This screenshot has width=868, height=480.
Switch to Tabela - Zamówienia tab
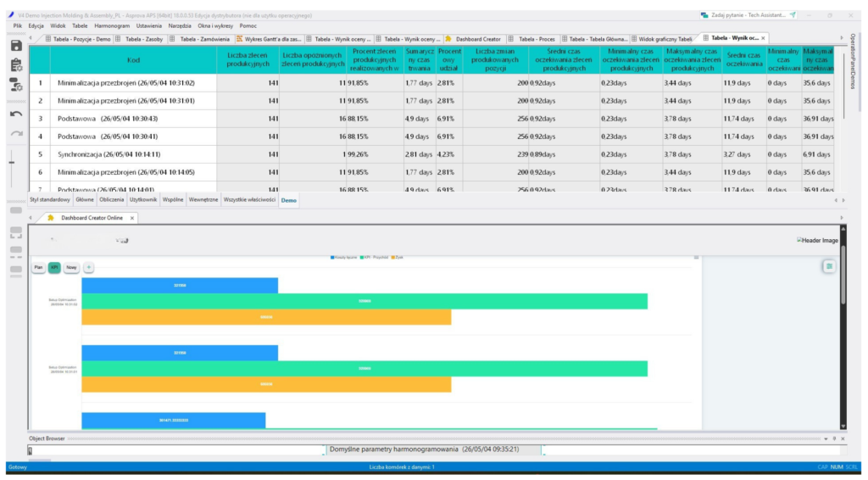click(x=200, y=39)
